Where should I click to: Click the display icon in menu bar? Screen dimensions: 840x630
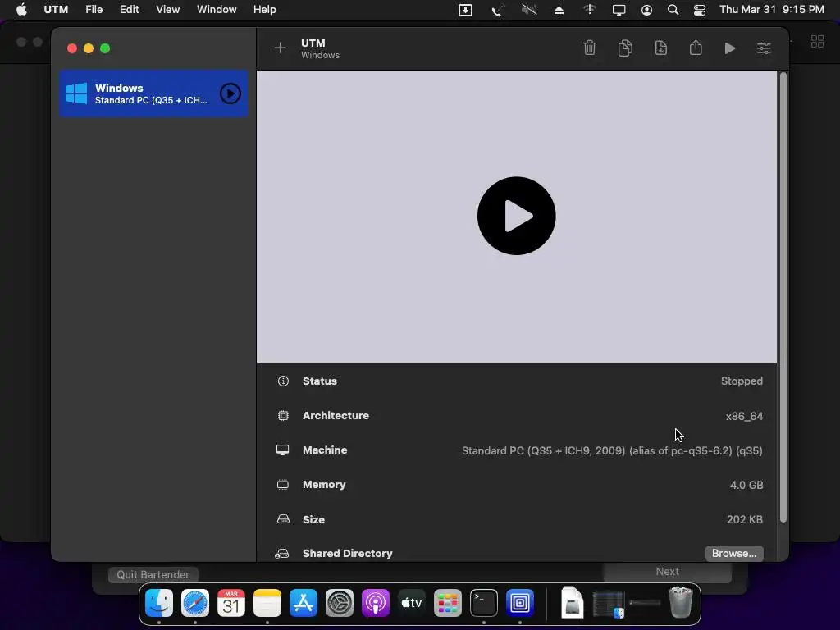619,10
